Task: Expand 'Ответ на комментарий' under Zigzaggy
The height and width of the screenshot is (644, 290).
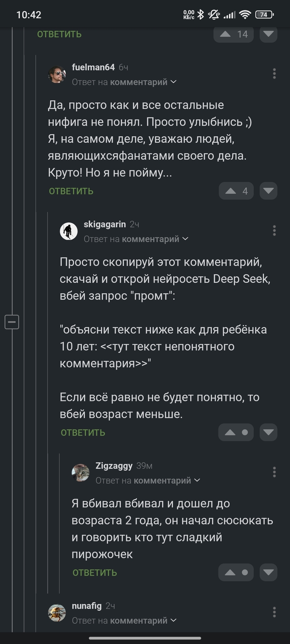Action: (148, 480)
